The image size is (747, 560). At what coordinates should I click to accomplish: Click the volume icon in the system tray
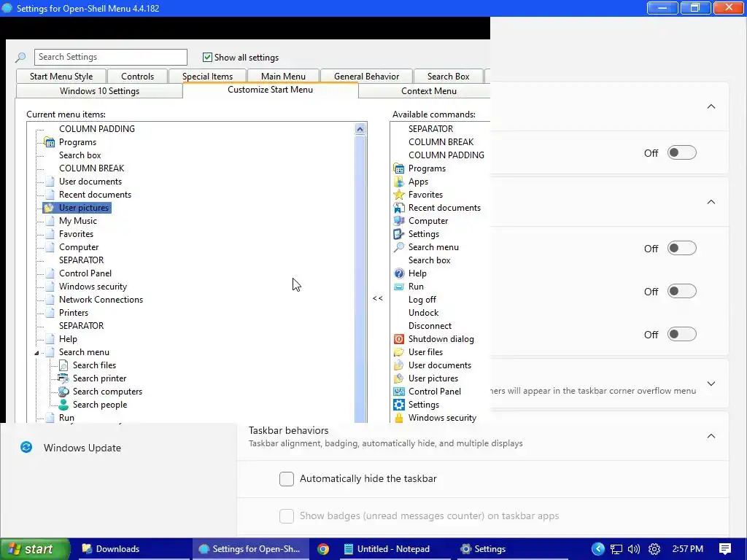[634, 549]
